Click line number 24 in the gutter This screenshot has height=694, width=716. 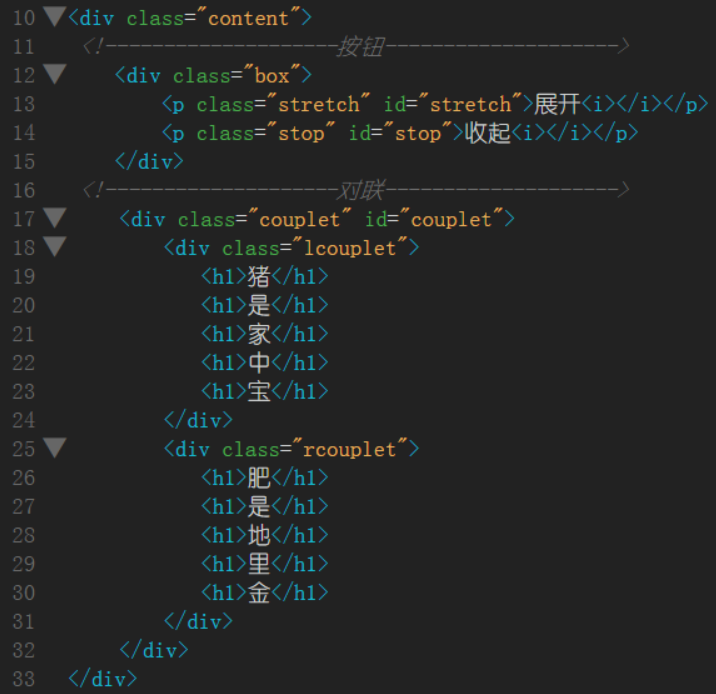[x=24, y=420]
